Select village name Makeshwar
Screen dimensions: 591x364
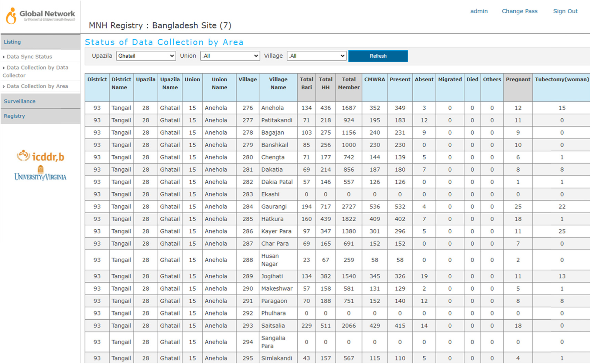click(277, 289)
